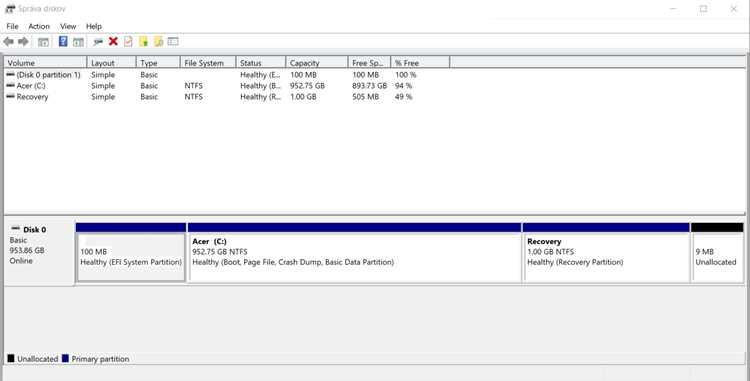Click the 893.73 GB free space cell
This screenshot has width=750, height=381.
click(369, 86)
